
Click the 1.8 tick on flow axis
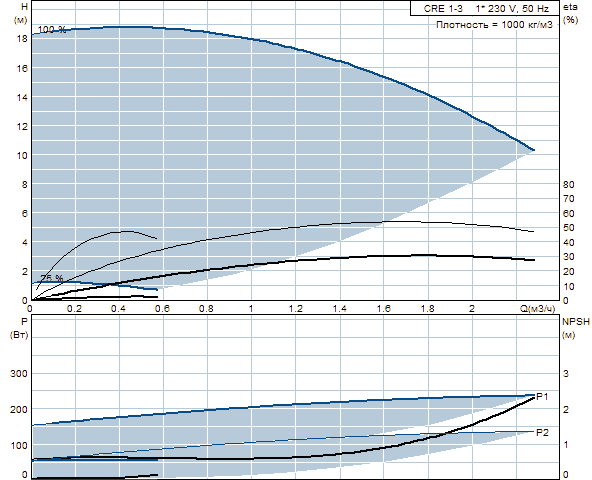click(x=428, y=309)
